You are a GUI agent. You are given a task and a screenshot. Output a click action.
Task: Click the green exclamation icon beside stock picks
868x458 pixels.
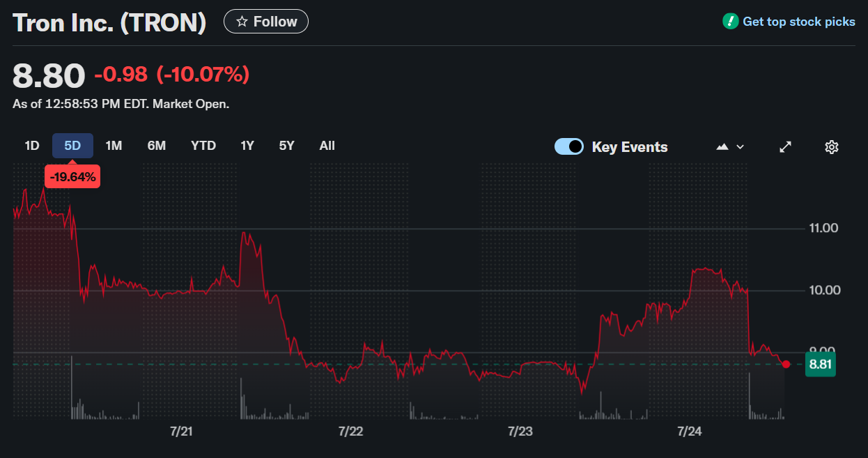coord(730,21)
